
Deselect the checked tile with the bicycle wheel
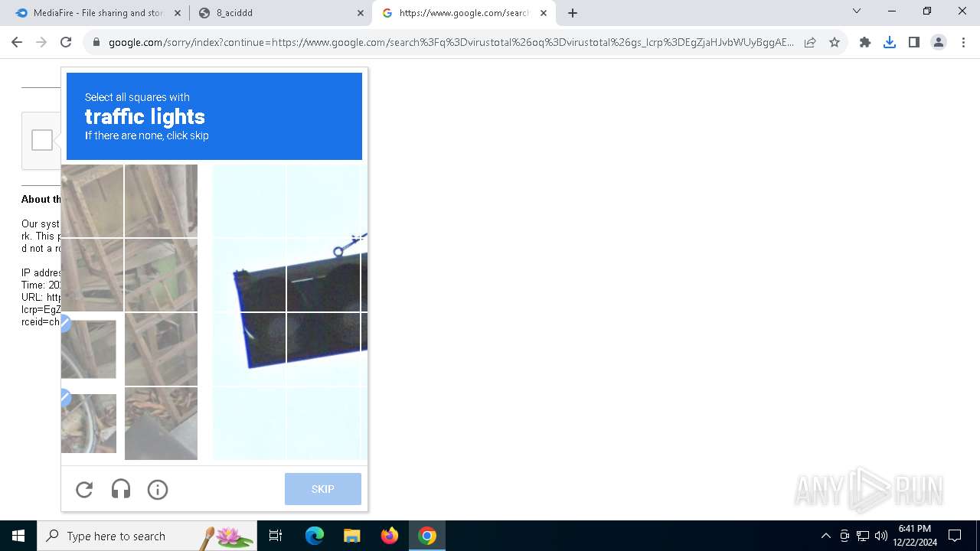tap(89, 423)
